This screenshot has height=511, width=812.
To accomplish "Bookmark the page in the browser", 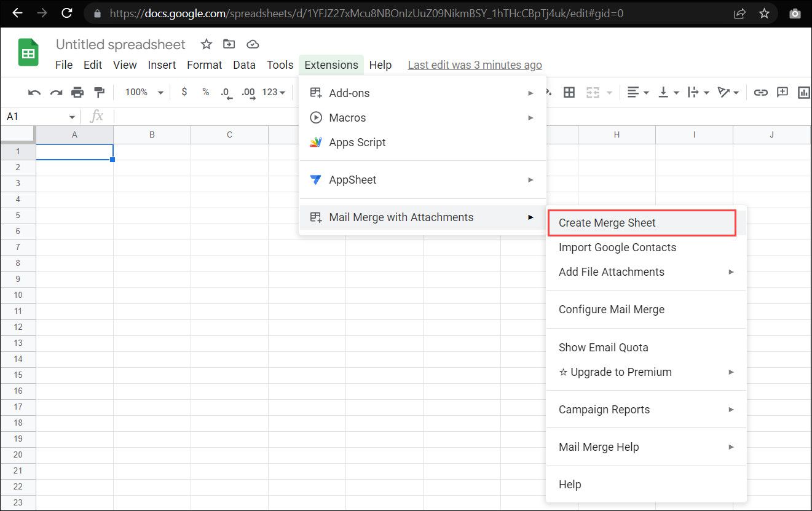I will (x=765, y=13).
